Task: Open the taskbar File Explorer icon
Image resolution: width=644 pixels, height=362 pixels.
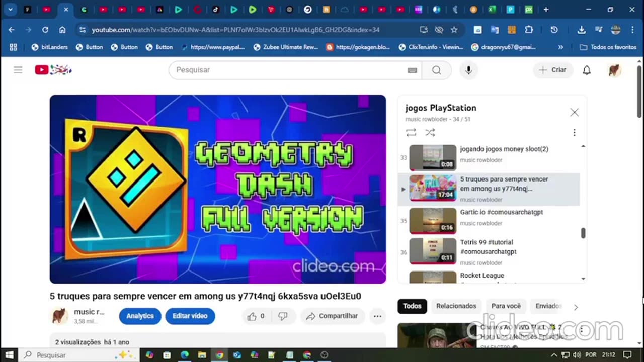Action: [202, 355]
